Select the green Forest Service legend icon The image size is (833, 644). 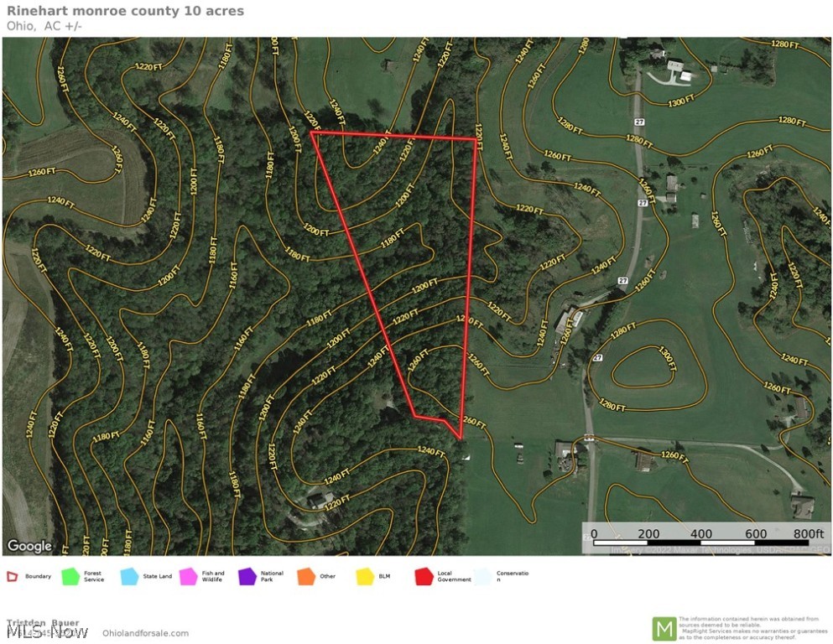(x=70, y=576)
